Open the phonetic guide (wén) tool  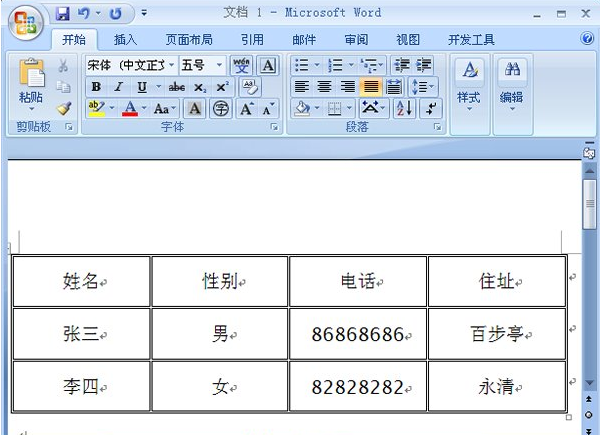(x=241, y=65)
